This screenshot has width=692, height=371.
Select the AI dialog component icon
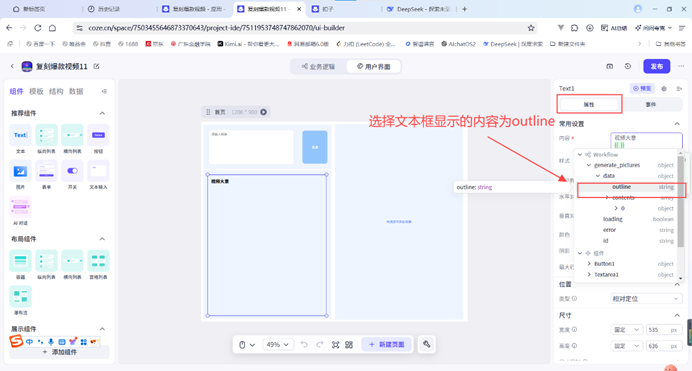(x=20, y=206)
